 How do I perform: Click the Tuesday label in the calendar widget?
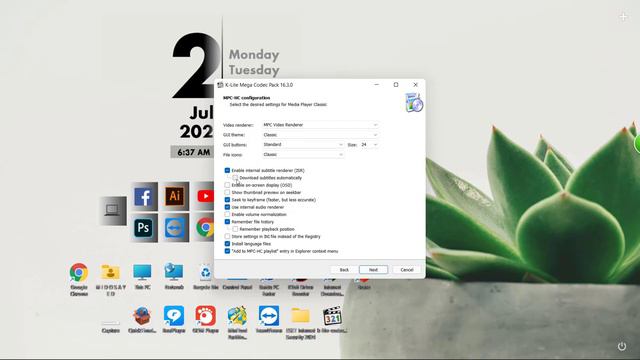(x=254, y=70)
